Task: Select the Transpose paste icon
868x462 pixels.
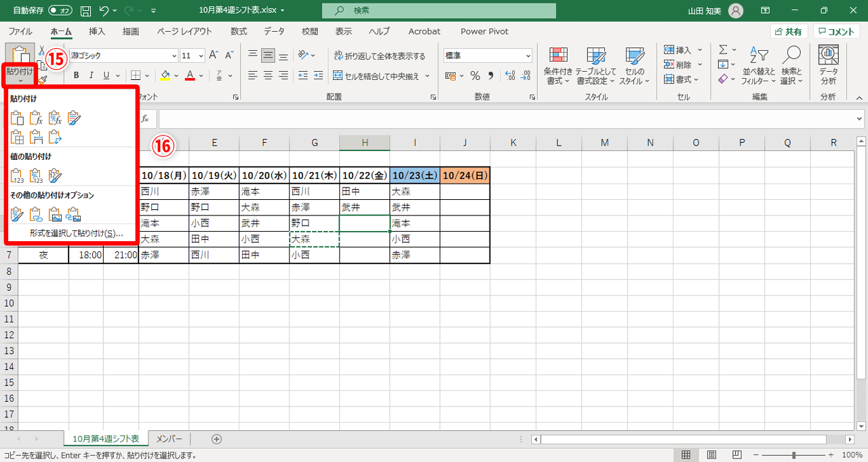Action: coord(56,138)
